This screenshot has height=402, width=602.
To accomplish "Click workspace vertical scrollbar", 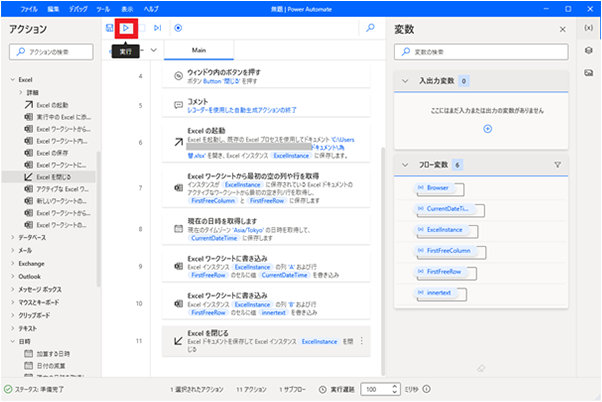I will coord(382,261).
